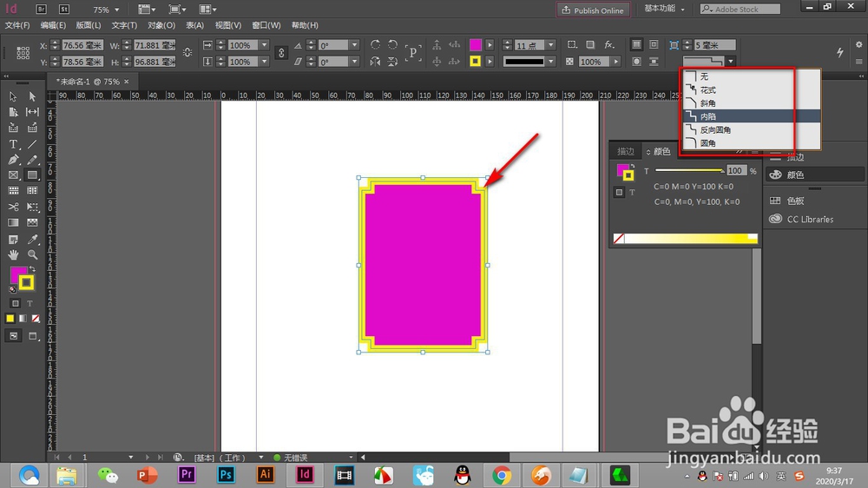Apply color from the toolbox
The height and width of the screenshot is (488, 868).
pos(10,319)
